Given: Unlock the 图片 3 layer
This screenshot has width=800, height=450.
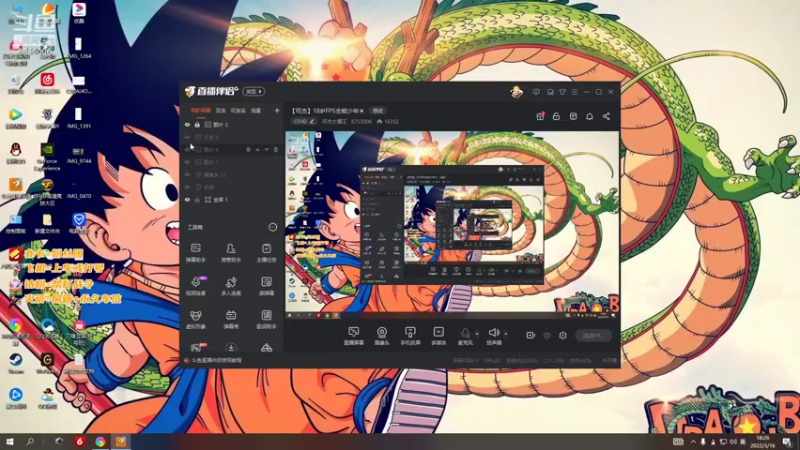Looking at the screenshot, I should pos(197,124).
